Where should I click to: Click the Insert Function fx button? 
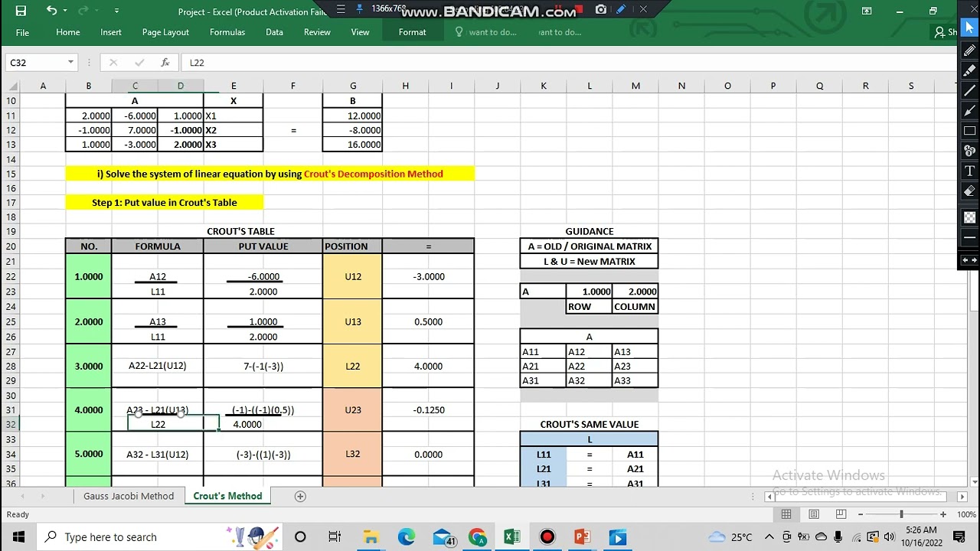[165, 63]
